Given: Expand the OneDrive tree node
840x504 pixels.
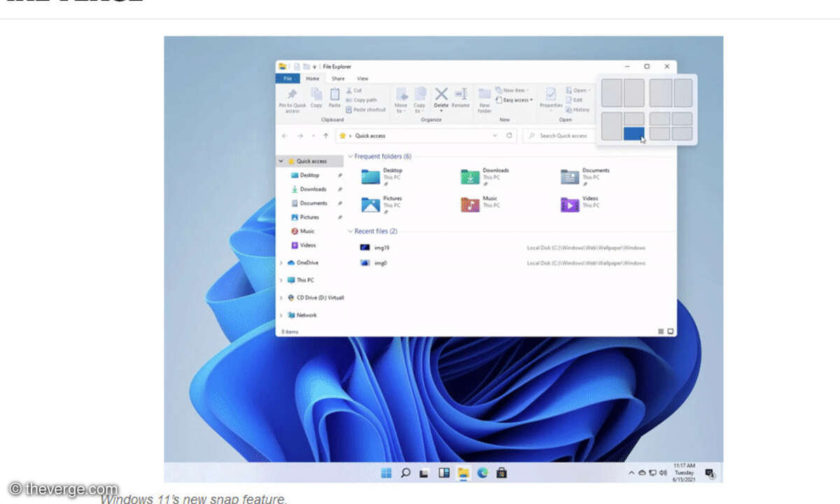Looking at the screenshot, I should click(281, 262).
